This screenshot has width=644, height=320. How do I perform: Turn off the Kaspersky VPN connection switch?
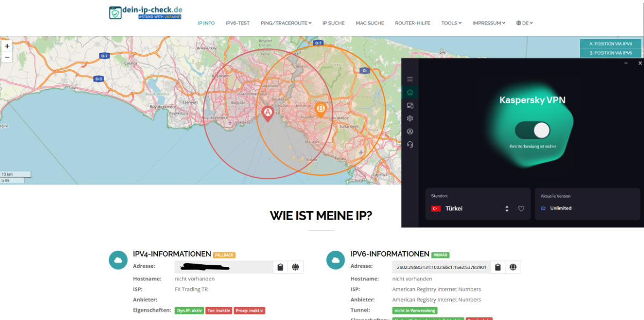click(533, 130)
